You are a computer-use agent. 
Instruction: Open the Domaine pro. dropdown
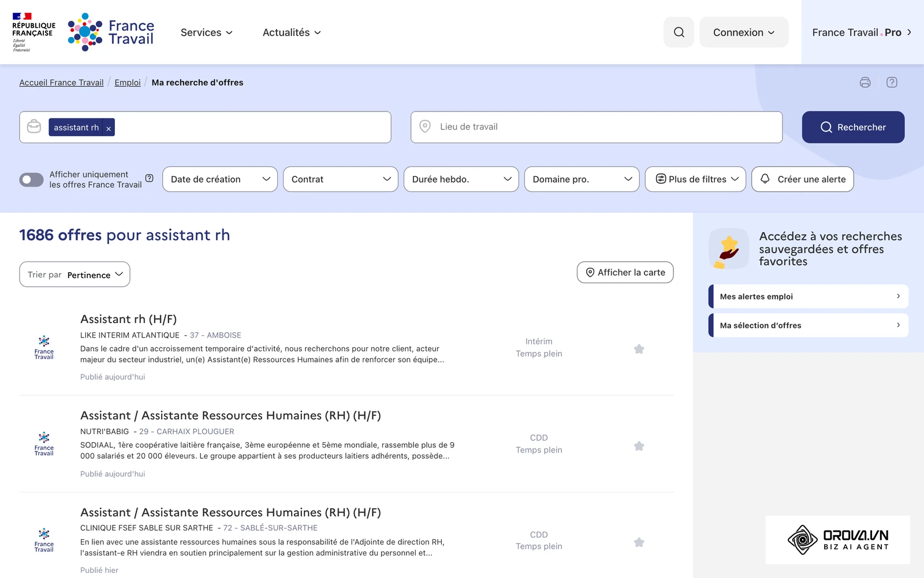(x=582, y=179)
